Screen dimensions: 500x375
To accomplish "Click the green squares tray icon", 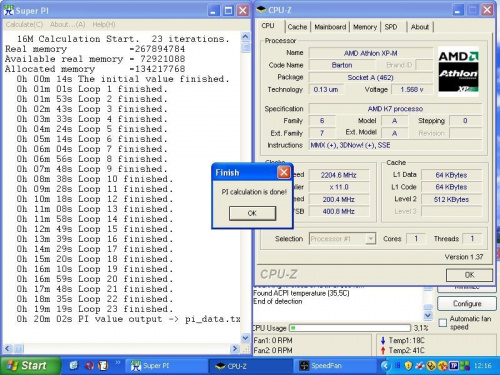I will click(465, 366).
